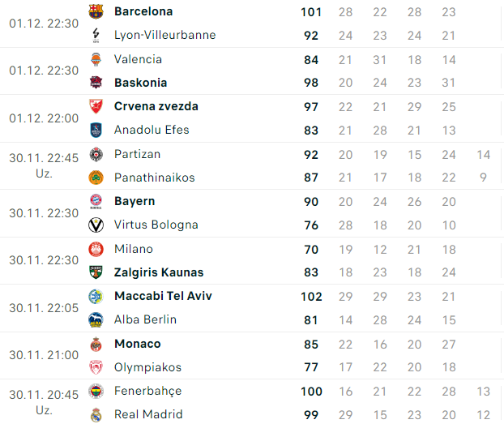Click the Virtus Bologna V logo

point(96,225)
